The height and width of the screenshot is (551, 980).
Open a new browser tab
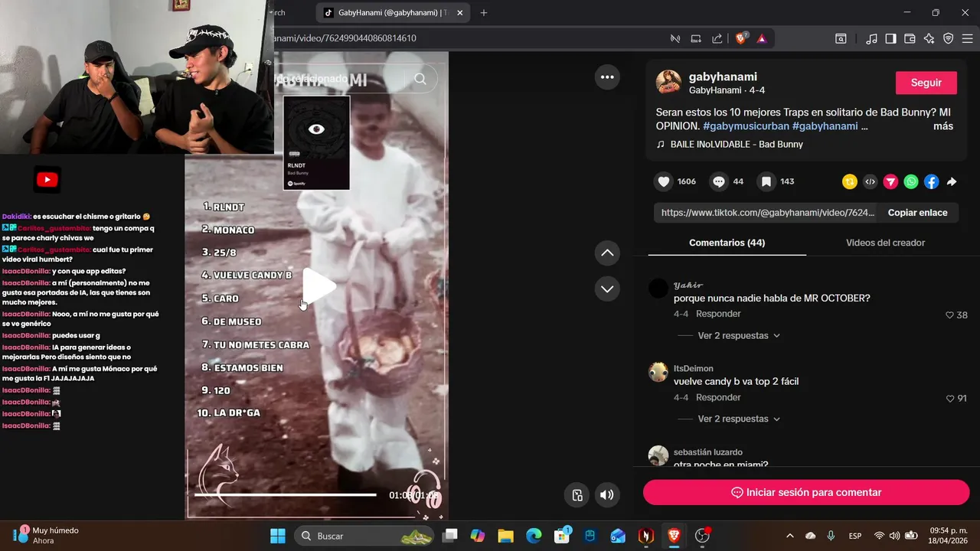tap(484, 12)
